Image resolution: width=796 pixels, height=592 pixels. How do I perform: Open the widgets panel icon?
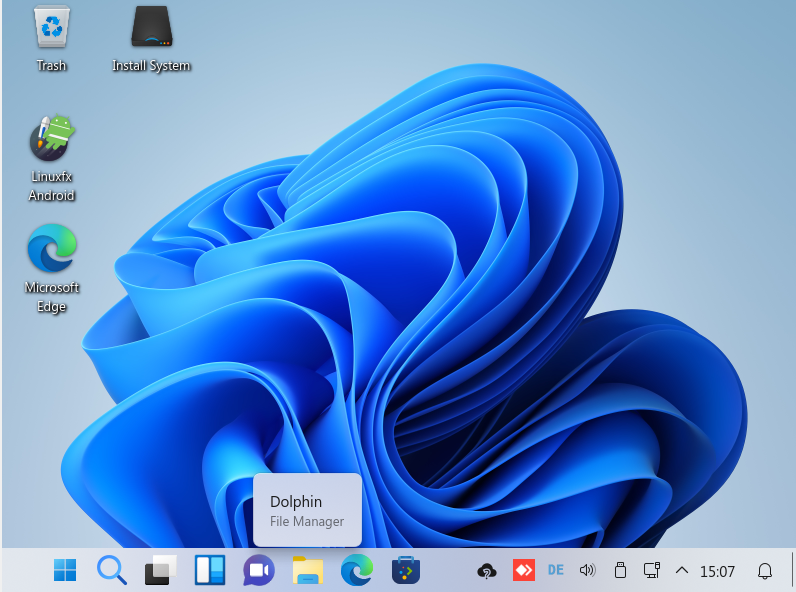[210, 570]
